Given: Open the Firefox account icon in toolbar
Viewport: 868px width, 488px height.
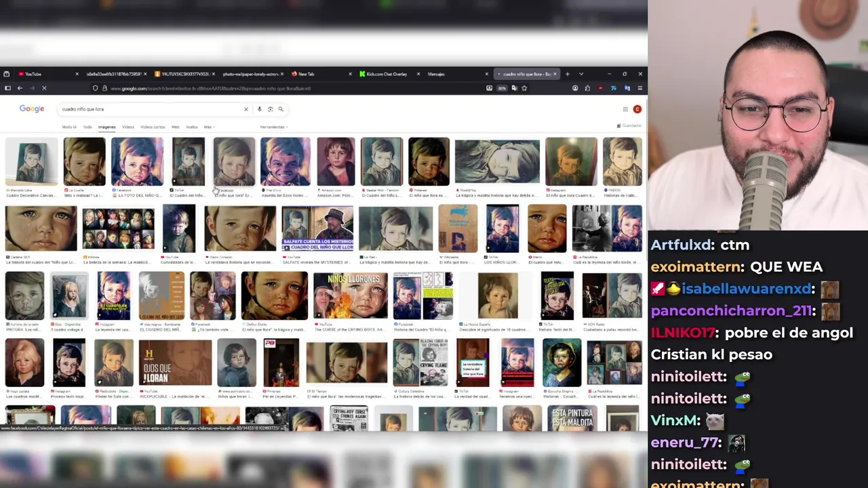Looking at the screenshot, I should pos(575,88).
